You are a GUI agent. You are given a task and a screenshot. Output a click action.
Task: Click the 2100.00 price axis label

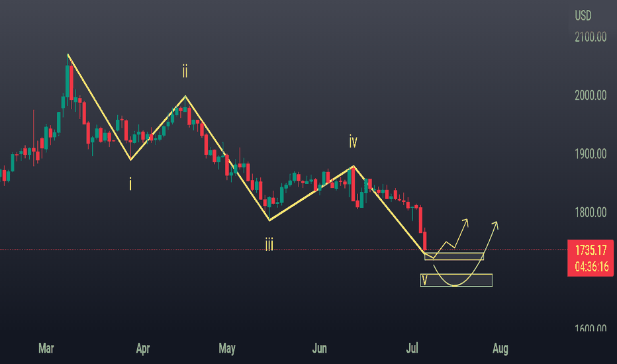click(591, 37)
